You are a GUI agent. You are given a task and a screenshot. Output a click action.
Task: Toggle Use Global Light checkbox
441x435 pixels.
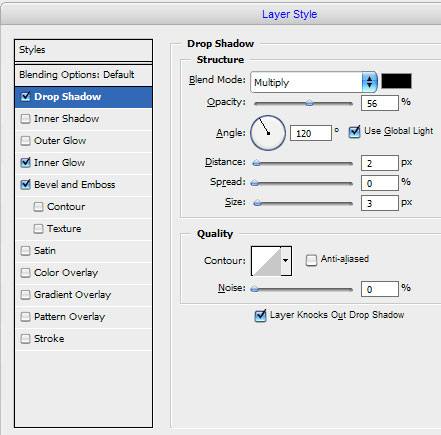(x=354, y=132)
